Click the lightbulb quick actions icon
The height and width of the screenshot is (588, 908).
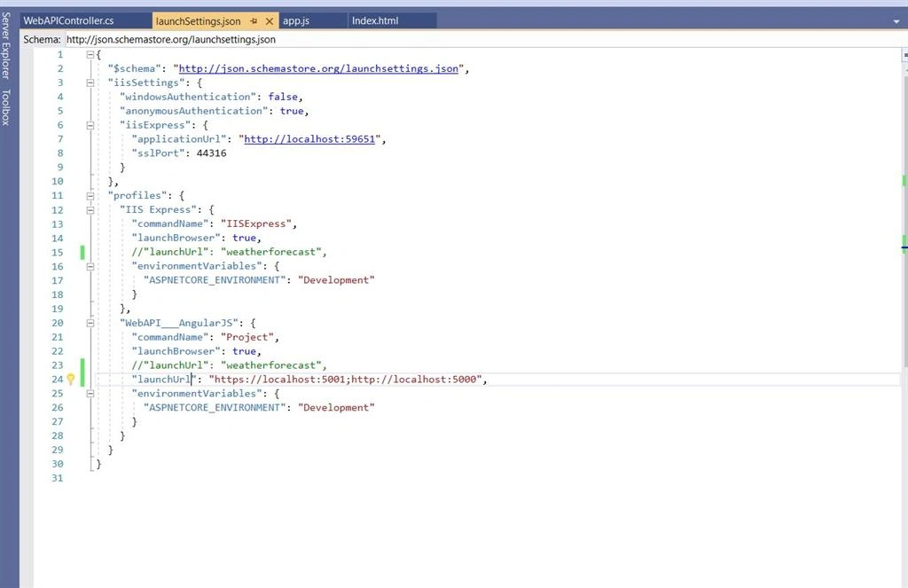(71, 380)
